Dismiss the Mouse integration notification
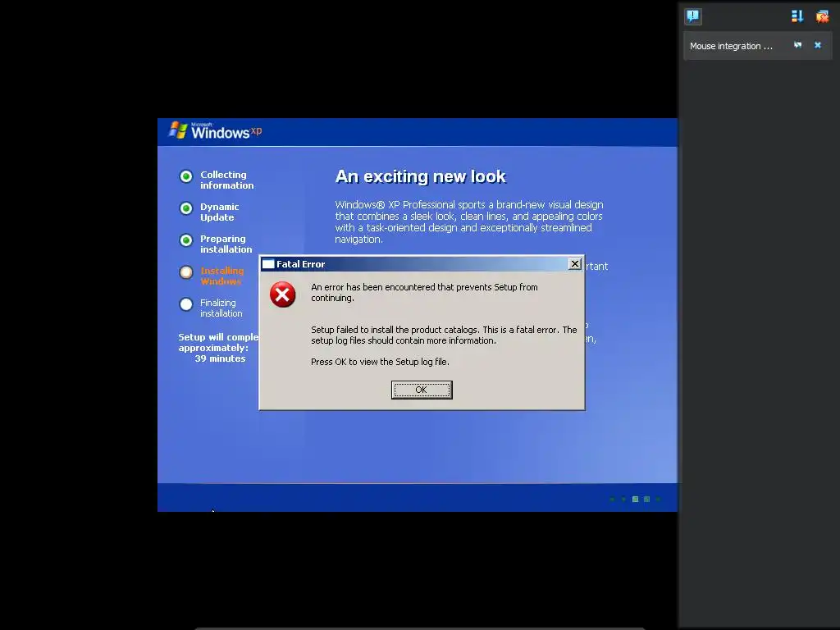This screenshot has width=840, height=630. tap(818, 45)
